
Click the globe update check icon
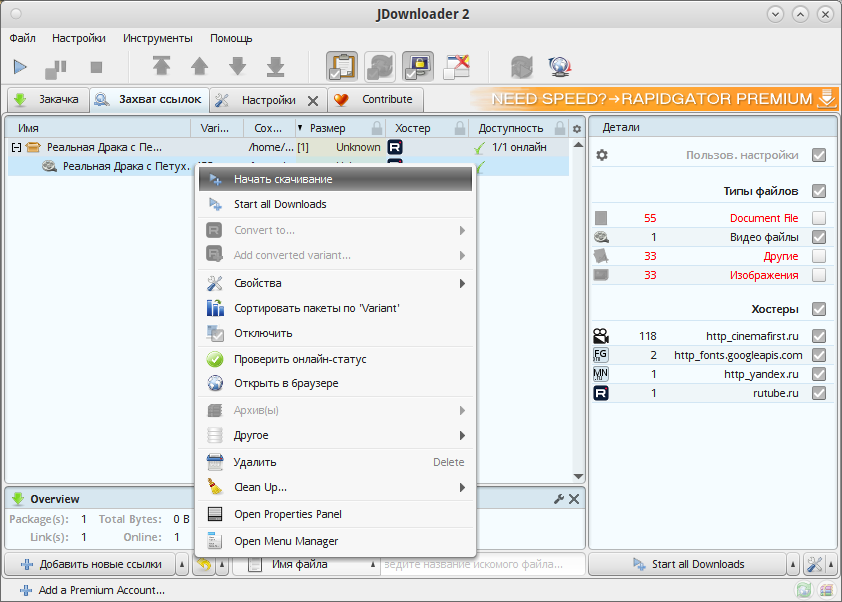pos(560,67)
